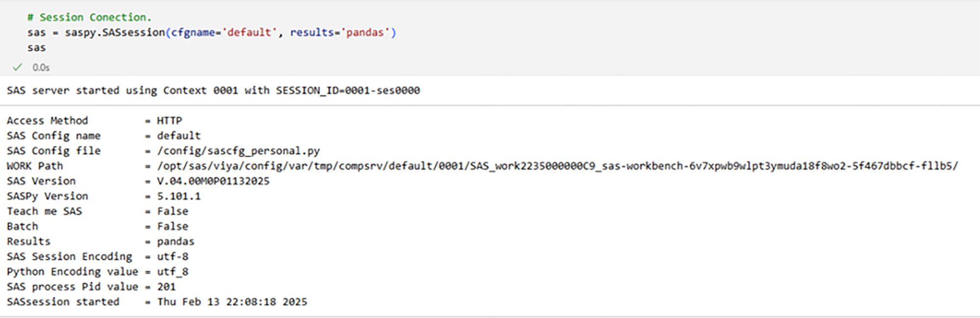980x318 pixels.
Task: Click the /config/sascfg_personal.py file path
Action: pos(239,151)
